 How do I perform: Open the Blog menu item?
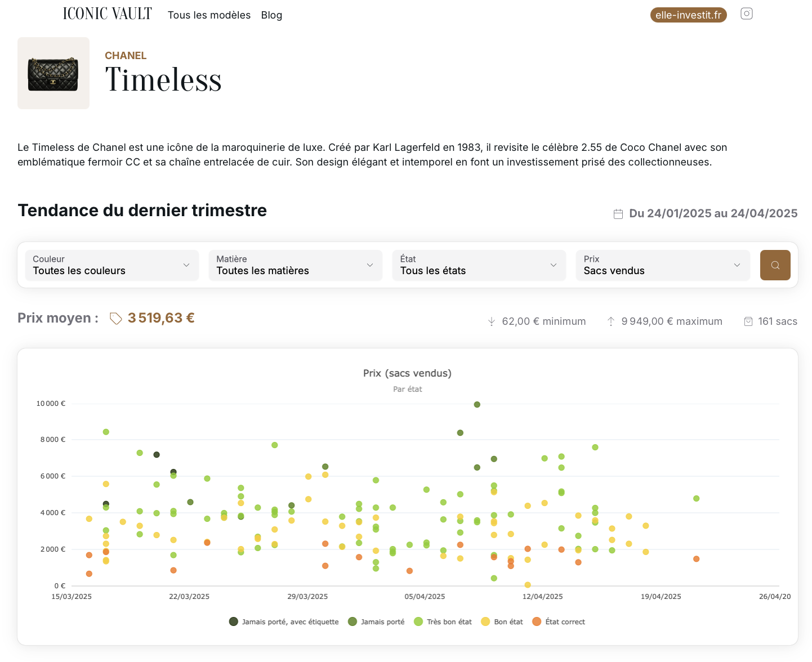[271, 15]
